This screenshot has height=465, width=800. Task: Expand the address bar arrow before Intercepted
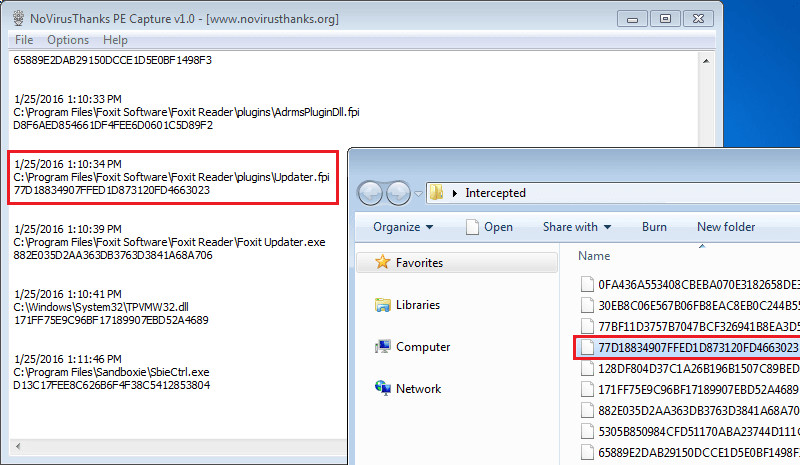[x=455, y=193]
